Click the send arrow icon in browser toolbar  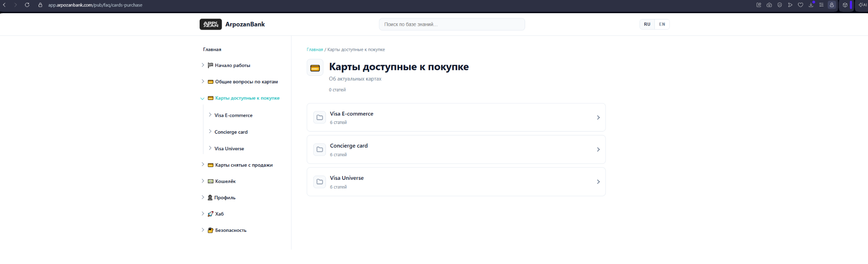(790, 5)
